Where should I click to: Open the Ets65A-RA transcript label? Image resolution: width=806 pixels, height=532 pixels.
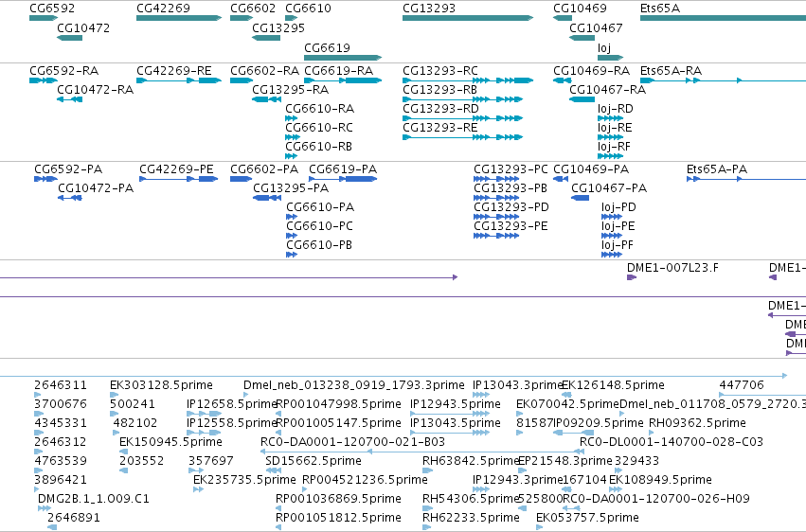pyautogui.click(x=671, y=70)
